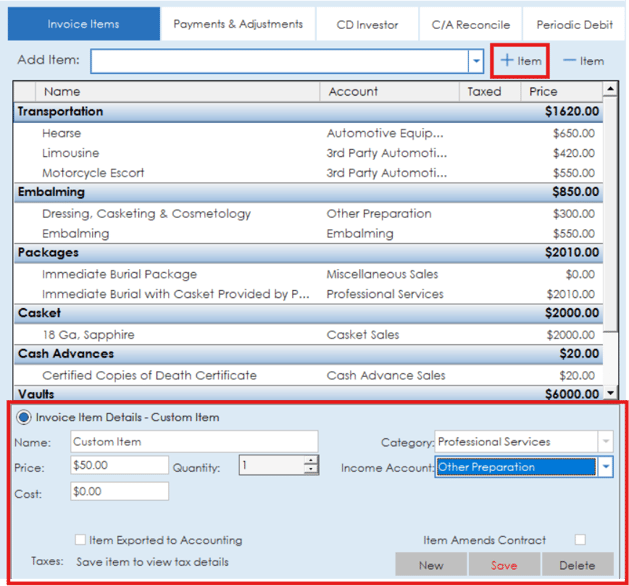The width and height of the screenshot is (629, 586).
Task: Click the minus Item remove button
Action: [583, 61]
